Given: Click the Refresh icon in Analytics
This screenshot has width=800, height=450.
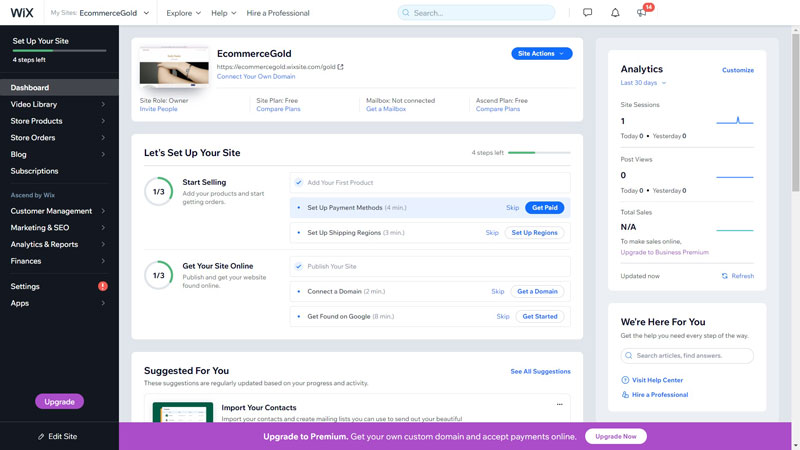Looking at the screenshot, I should point(724,276).
